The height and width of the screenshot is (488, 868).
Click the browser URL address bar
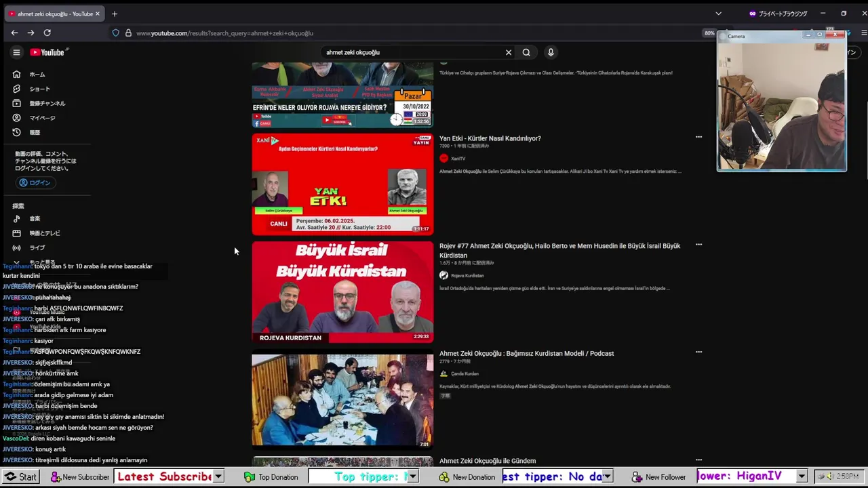click(407, 33)
